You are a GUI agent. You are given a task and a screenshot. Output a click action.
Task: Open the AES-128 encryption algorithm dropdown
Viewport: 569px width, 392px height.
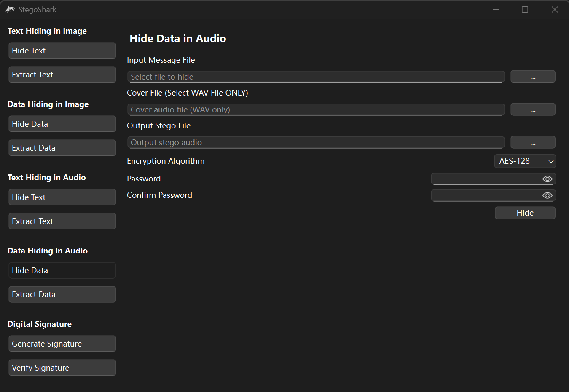tap(525, 161)
